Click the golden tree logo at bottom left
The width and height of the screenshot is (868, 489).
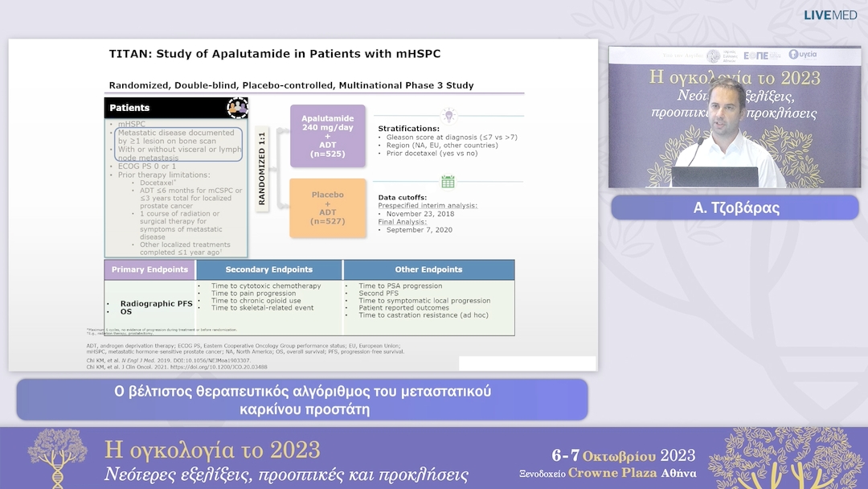pyautogui.click(x=58, y=458)
